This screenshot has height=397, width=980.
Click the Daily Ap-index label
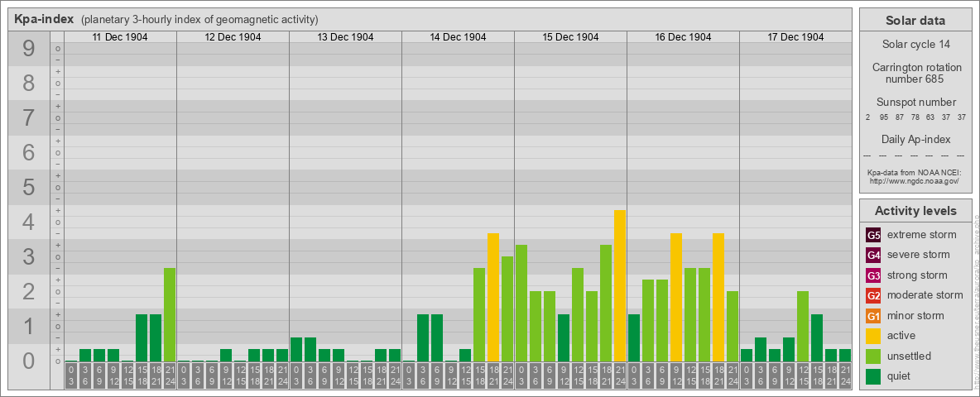tap(915, 139)
